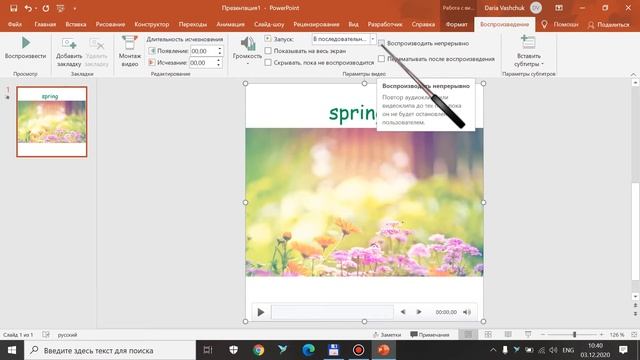Play the video using the player control
Screen dimensions: 640x360
coord(261,312)
